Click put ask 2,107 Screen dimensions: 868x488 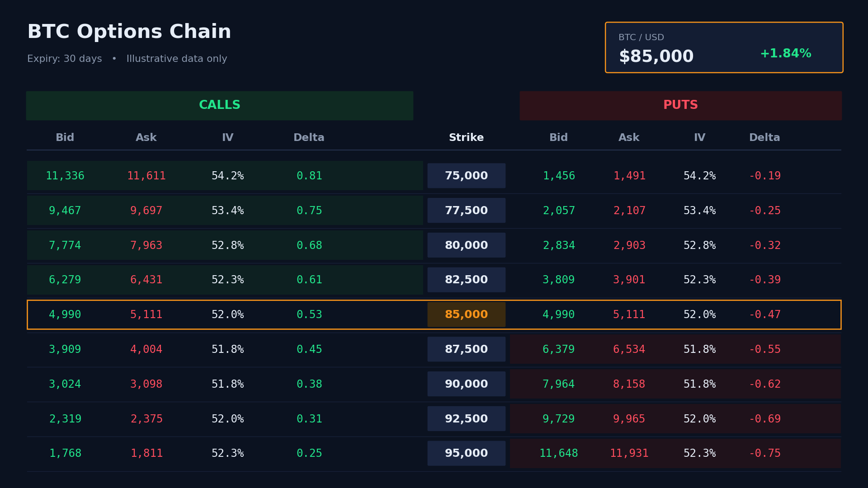629,211
